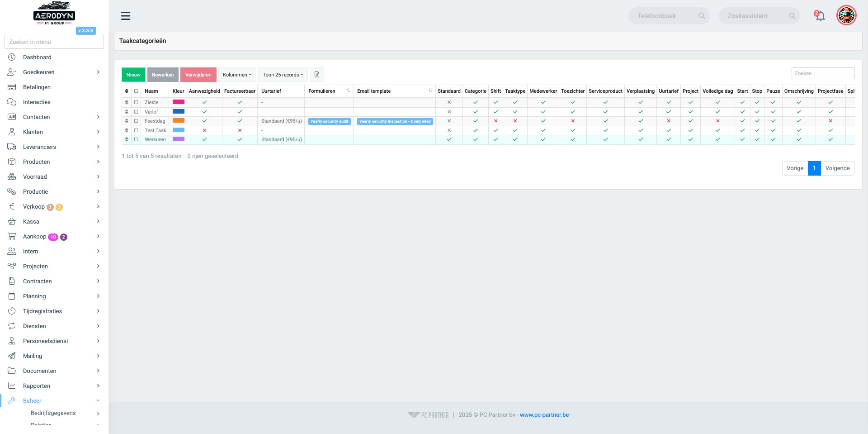Viewport: 868px width, 434px height.
Task: Click the Rapporten chart icon
Action: click(12, 386)
